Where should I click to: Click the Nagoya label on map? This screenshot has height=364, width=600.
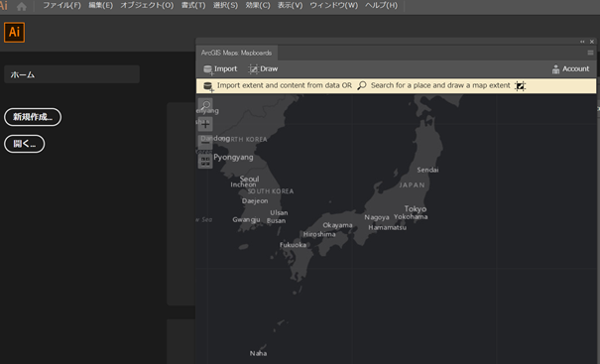(377, 217)
